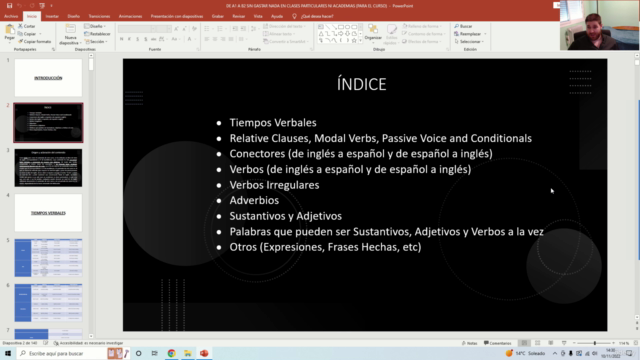Decrease font size with the smaller A icon

[x=184, y=29]
